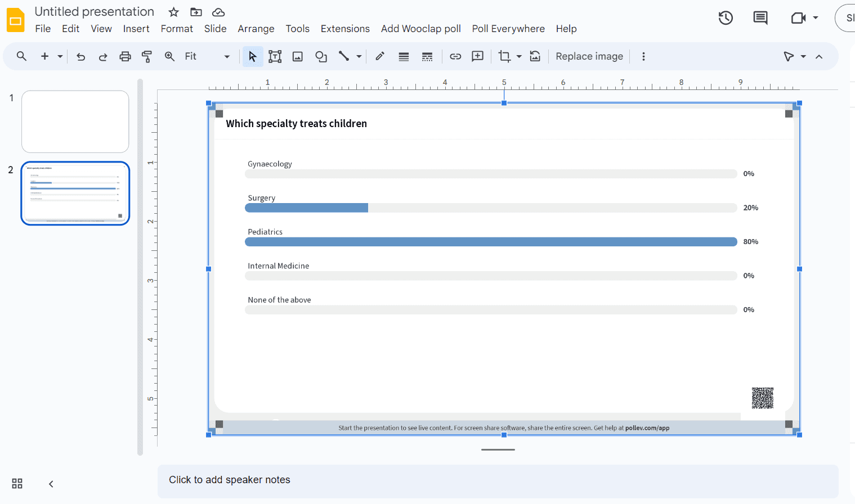Select slide 1 thumbnail
The width and height of the screenshot is (855, 504).
pos(75,121)
